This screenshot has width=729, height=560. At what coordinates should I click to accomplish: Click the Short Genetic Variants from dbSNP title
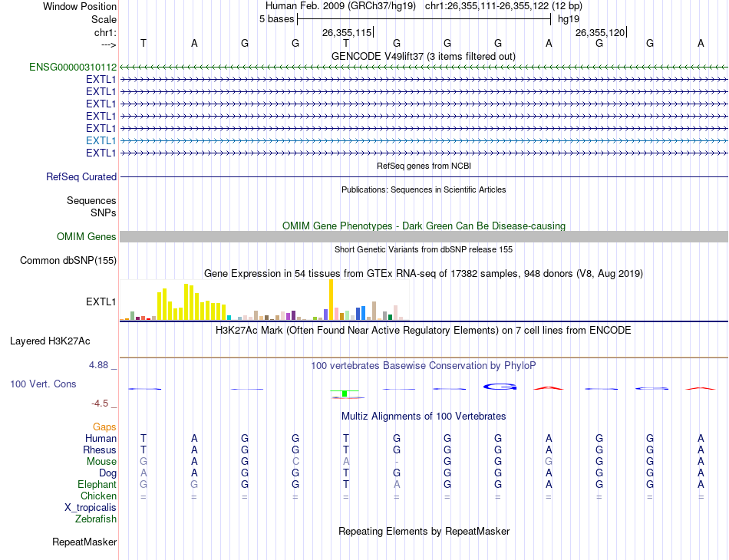(424, 249)
